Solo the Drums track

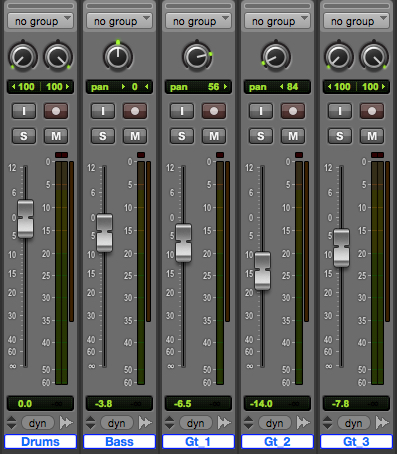24,136
